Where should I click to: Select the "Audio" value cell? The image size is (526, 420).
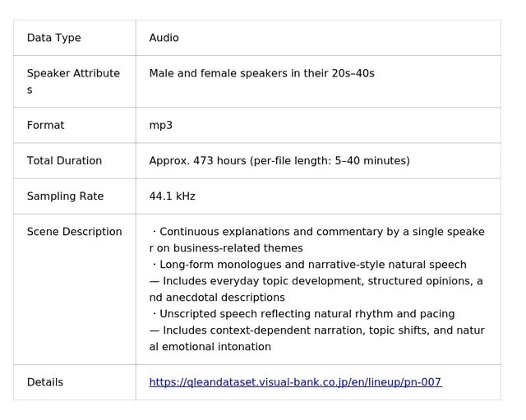pos(164,38)
